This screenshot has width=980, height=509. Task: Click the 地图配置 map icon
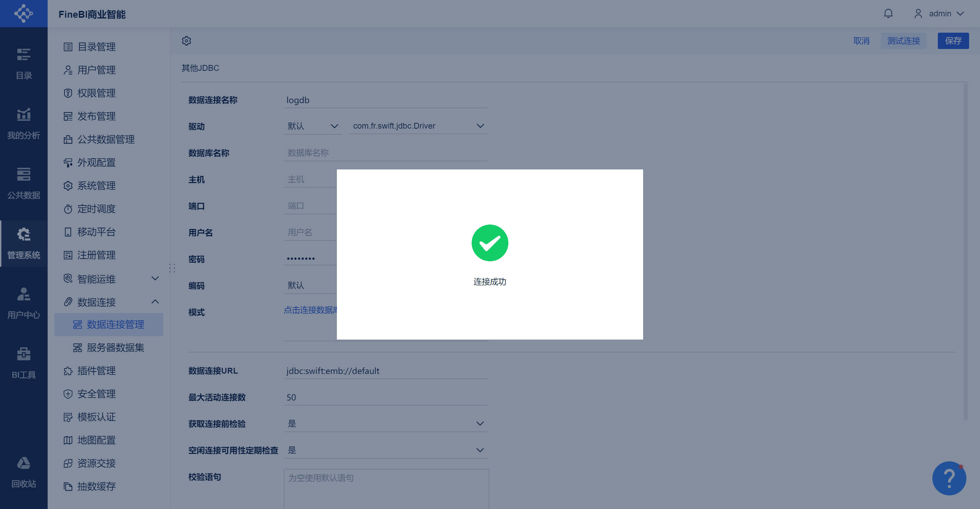click(68, 441)
